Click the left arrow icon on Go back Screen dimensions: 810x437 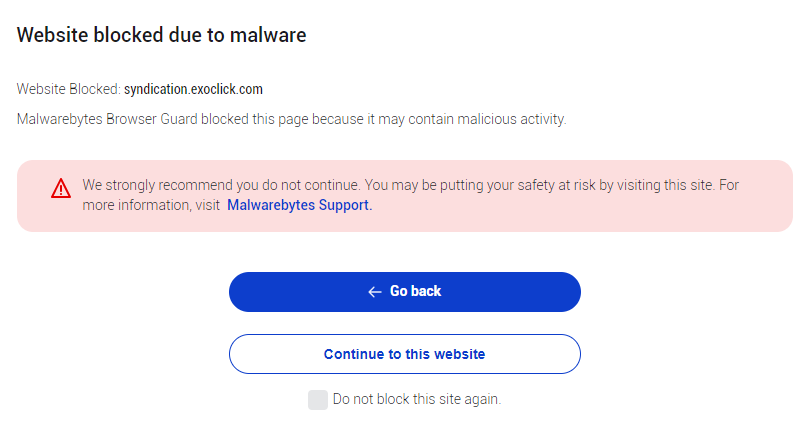click(375, 292)
